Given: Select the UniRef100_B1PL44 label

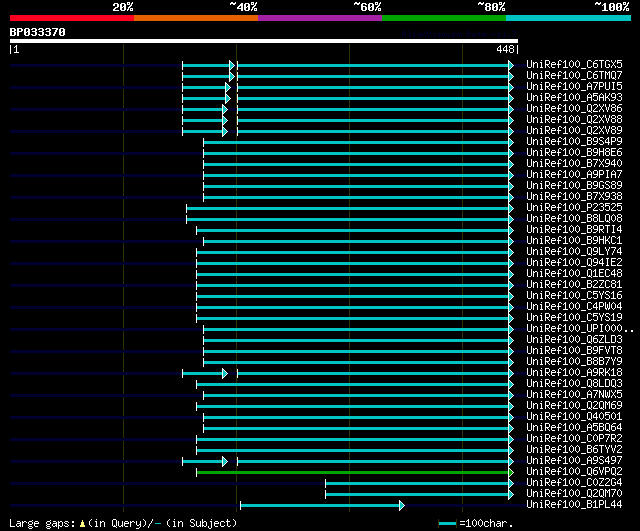Looking at the screenshot, I should [x=574, y=505].
